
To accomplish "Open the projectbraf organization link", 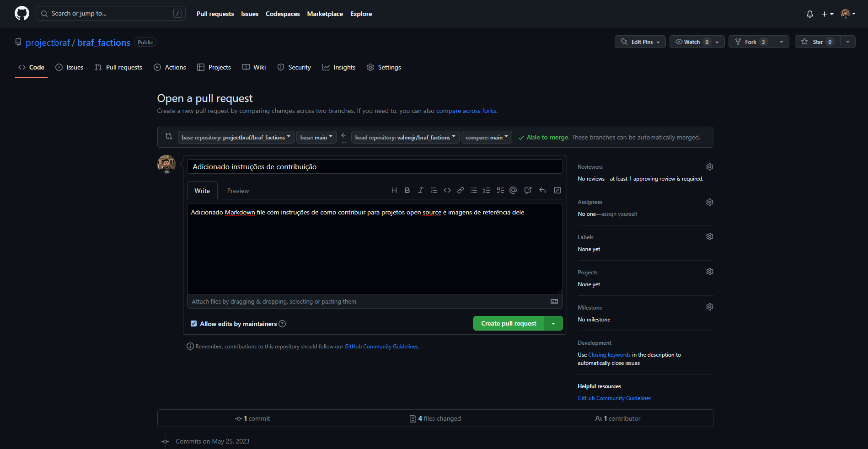I will pos(48,43).
